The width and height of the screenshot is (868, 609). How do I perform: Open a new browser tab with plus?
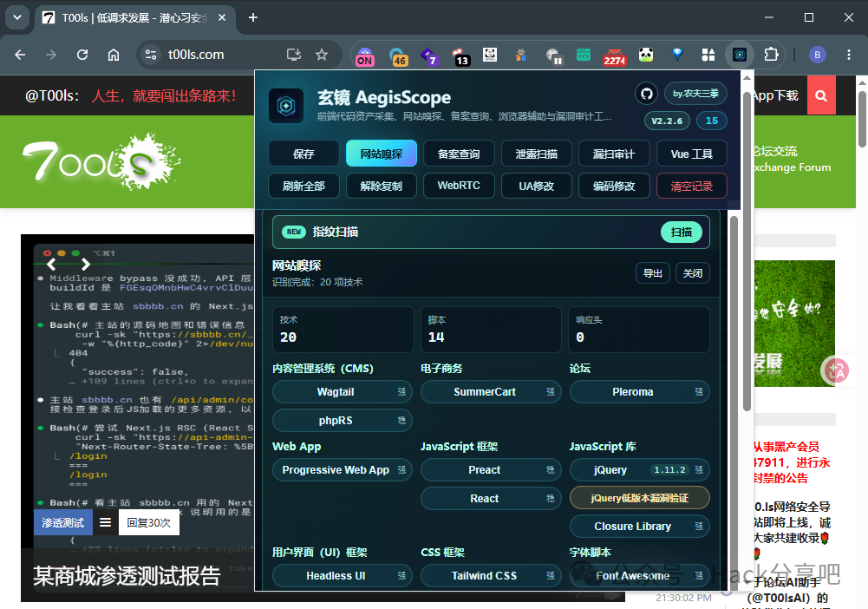click(x=253, y=17)
